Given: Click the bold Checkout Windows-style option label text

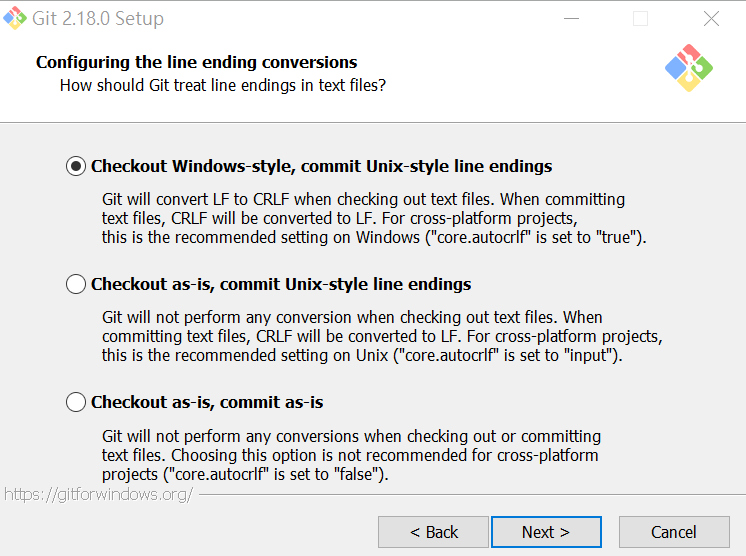Looking at the screenshot, I should [321, 166].
